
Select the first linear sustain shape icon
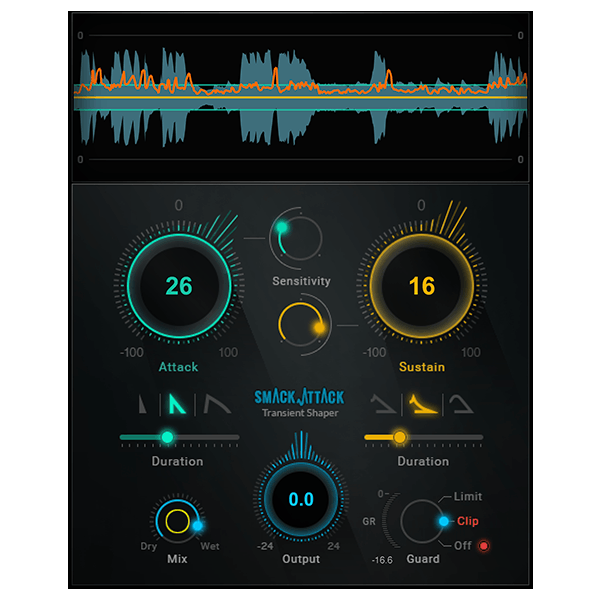tap(384, 404)
